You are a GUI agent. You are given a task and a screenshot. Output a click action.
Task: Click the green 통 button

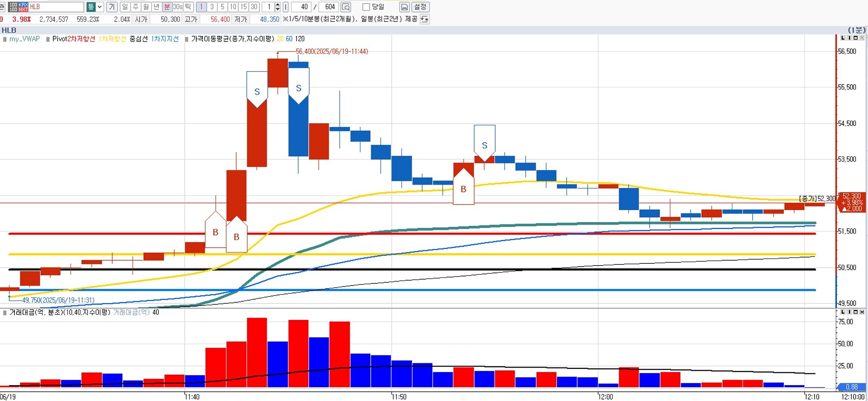(91, 7)
